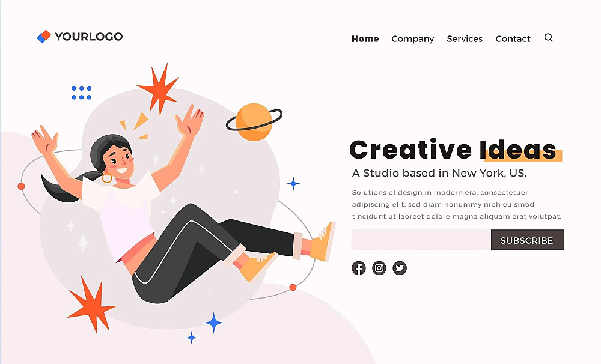Click the Creative Ideas headline
The width and height of the screenshot is (601, 364).
(x=453, y=150)
